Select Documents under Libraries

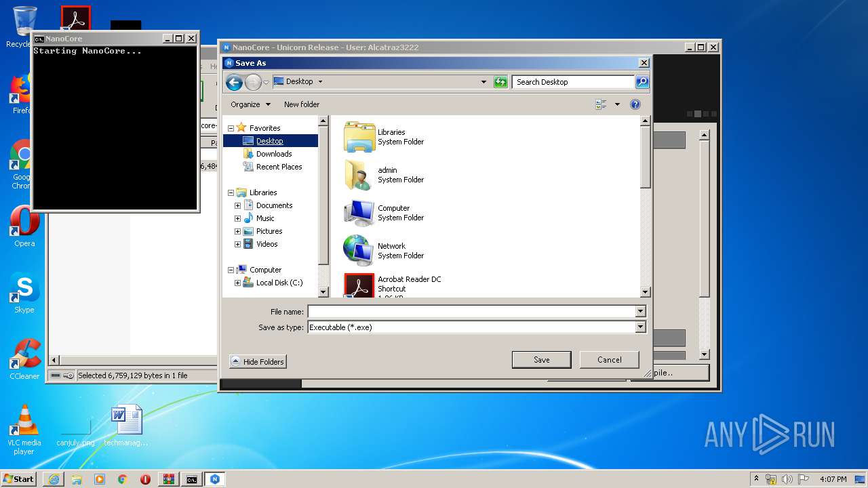coord(275,205)
